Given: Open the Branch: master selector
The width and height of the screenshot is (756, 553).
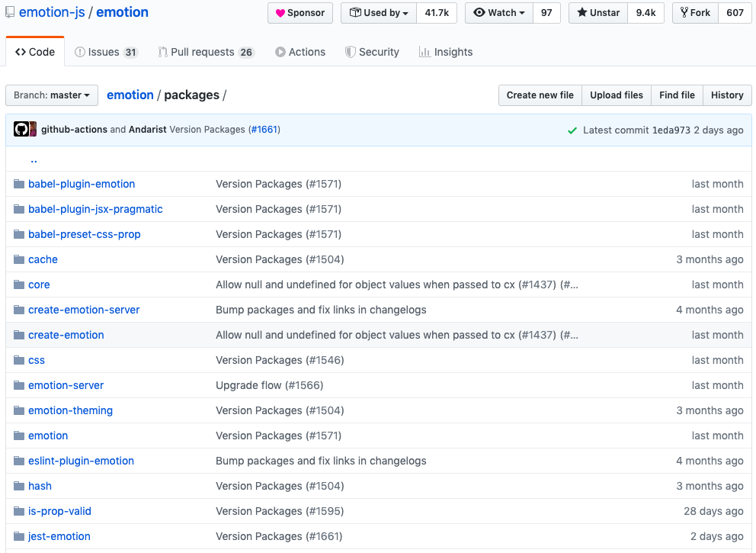Looking at the screenshot, I should 52,95.
